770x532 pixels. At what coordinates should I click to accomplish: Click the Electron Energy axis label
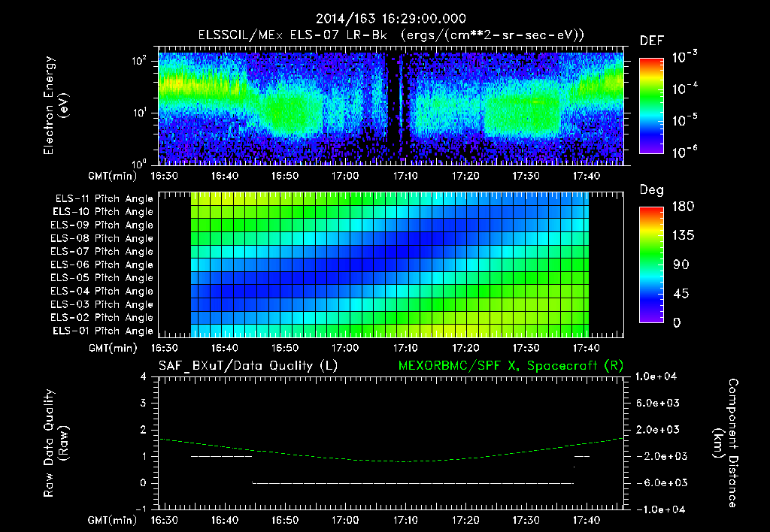point(56,105)
